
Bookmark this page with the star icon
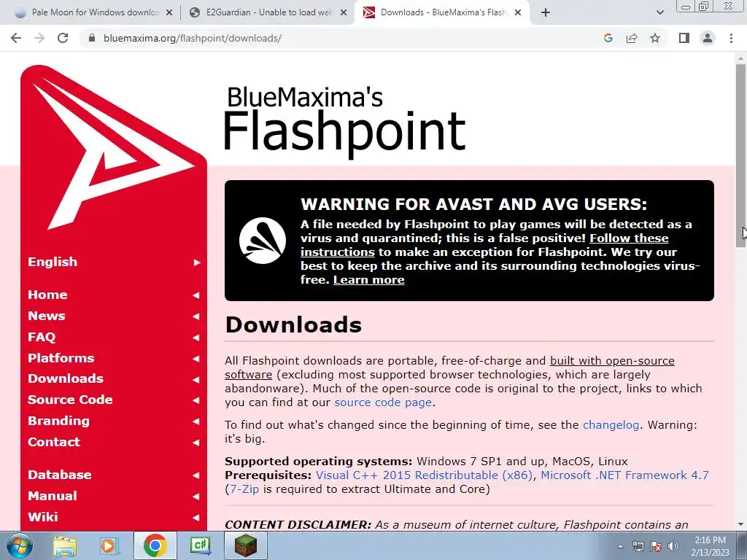(655, 38)
